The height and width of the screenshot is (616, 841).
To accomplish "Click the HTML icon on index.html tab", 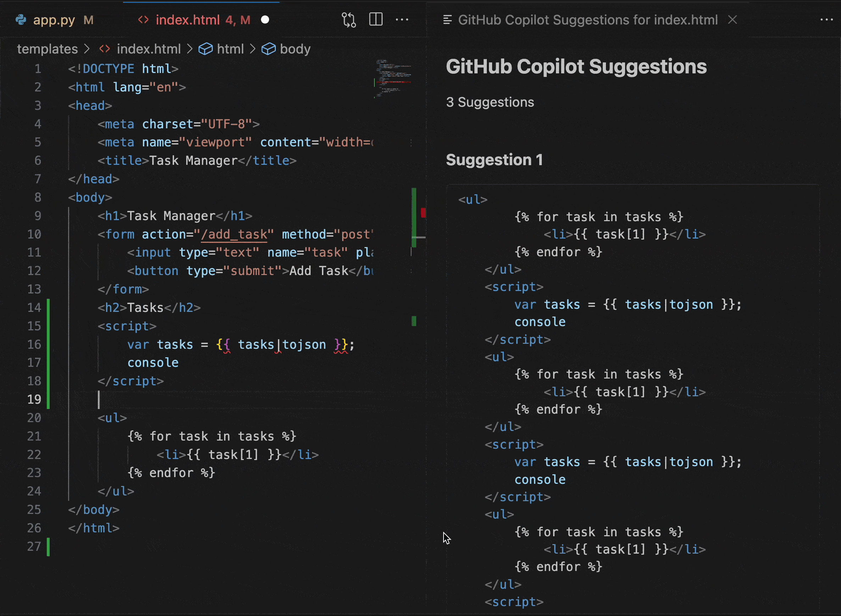I will pyautogui.click(x=143, y=20).
